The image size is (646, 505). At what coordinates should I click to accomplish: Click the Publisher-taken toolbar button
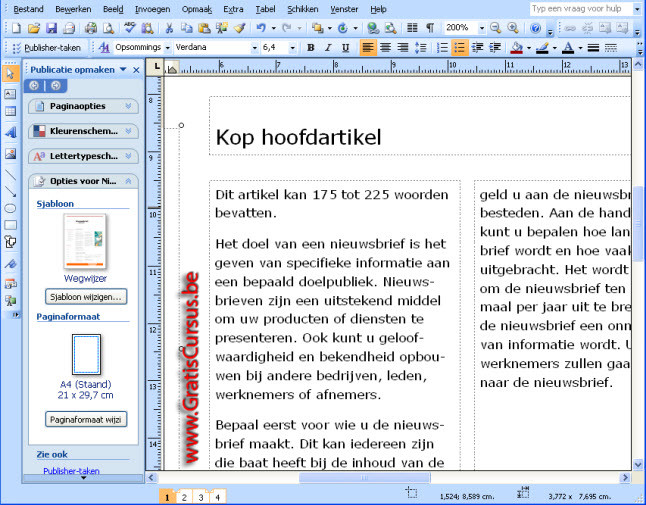[x=46, y=48]
